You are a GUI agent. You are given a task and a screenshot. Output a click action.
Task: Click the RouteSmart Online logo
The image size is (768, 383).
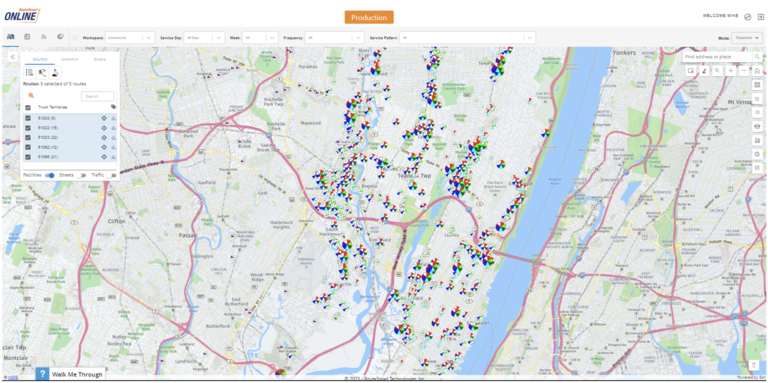point(22,15)
